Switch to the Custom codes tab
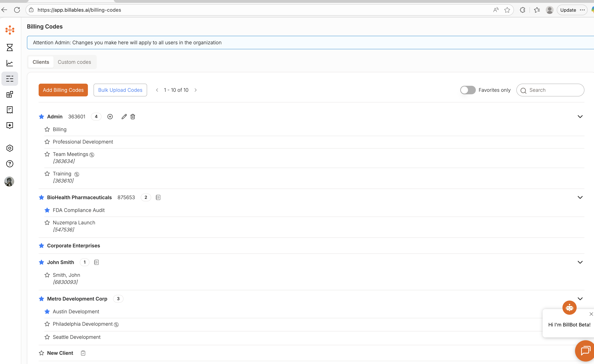The width and height of the screenshot is (594, 364). point(74,62)
